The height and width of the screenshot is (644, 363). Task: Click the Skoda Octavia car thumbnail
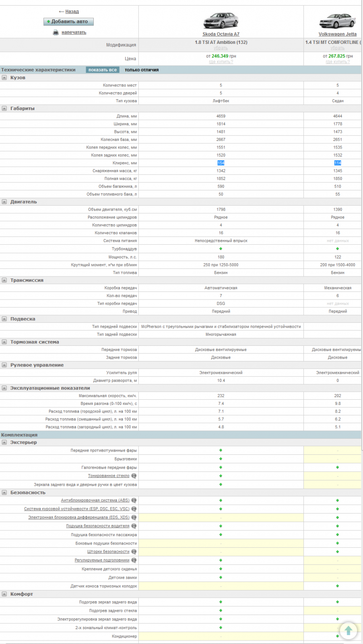coord(221,20)
